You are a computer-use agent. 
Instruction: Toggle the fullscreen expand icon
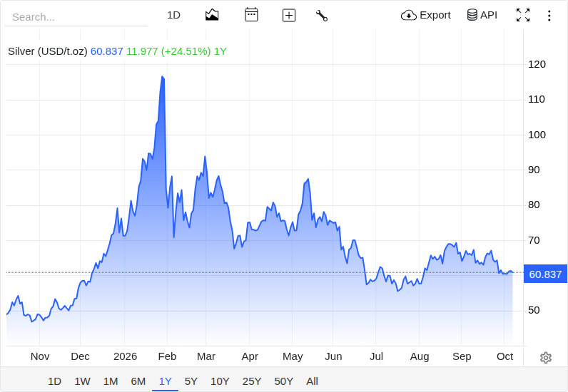click(x=523, y=15)
